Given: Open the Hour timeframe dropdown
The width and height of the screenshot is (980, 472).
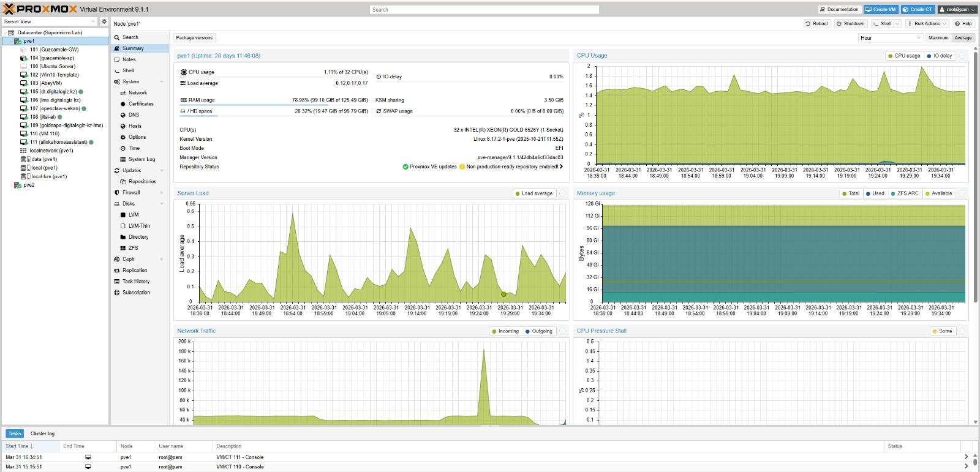Looking at the screenshot, I should [x=890, y=38].
